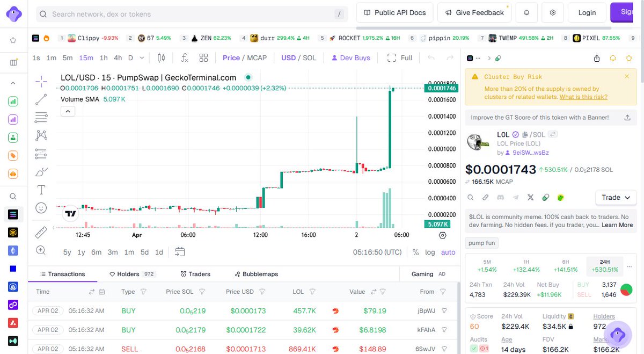Switch chart to MCAP view

coord(257,57)
